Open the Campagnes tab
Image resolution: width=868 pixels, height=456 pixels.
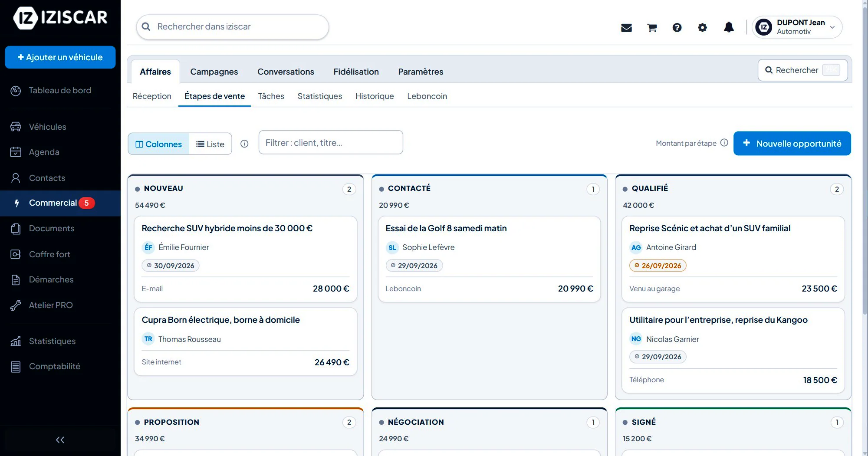click(214, 72)
